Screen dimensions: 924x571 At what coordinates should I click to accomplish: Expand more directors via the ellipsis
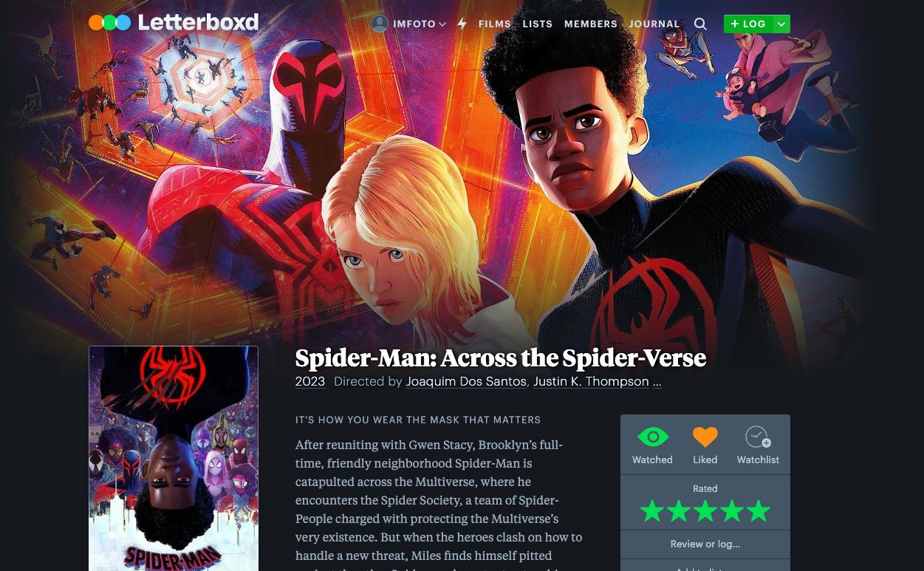point(657,382)
